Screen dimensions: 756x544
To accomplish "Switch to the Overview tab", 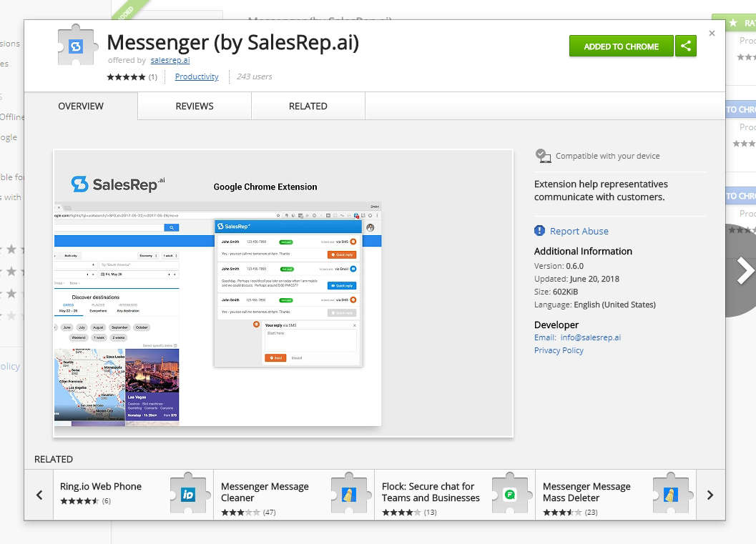I will tap(81, 106).
